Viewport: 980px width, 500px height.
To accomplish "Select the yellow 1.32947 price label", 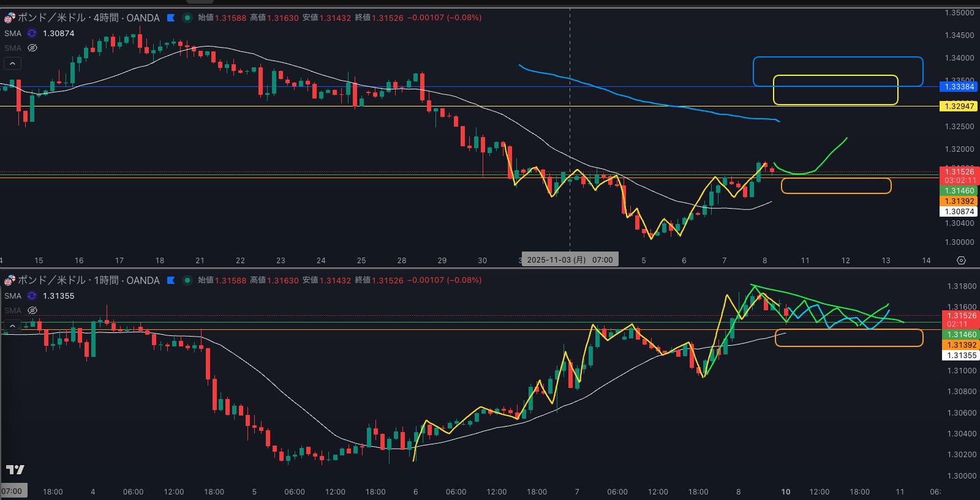I will click(959, 106).
